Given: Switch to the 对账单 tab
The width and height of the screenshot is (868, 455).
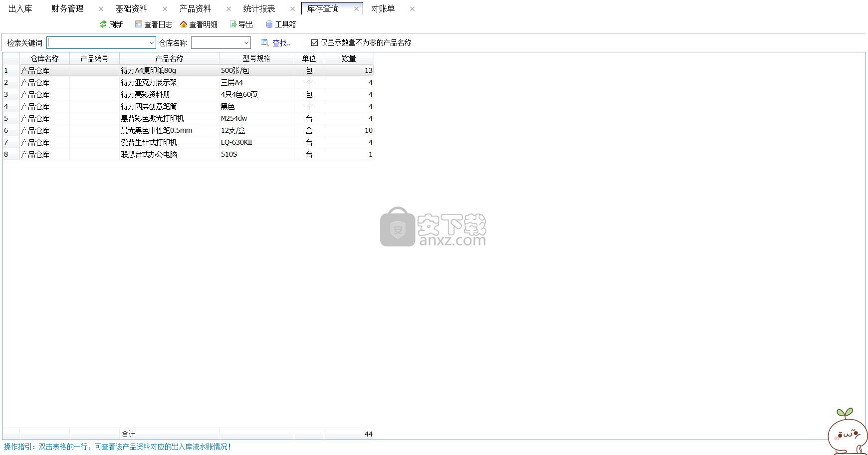Looking at the screenshot, I should [x=383, y=8].
